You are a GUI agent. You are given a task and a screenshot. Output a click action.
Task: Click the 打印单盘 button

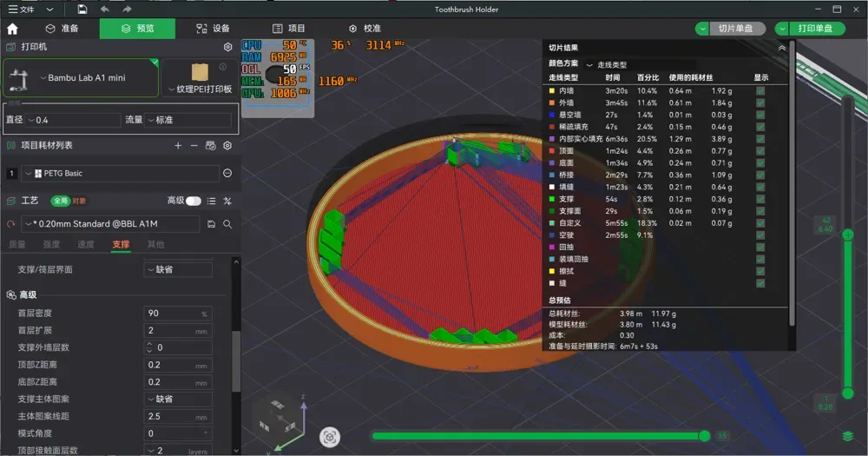(x=817, y=29)
